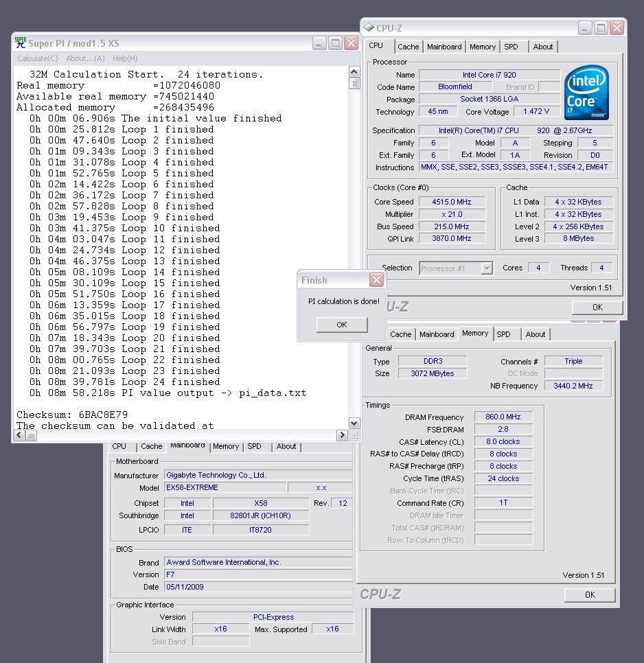Image resolution: width=644 pixels, height=663 pixels.
Task: Click the Loop 24 finished line
Action: (x=125, y=382)
